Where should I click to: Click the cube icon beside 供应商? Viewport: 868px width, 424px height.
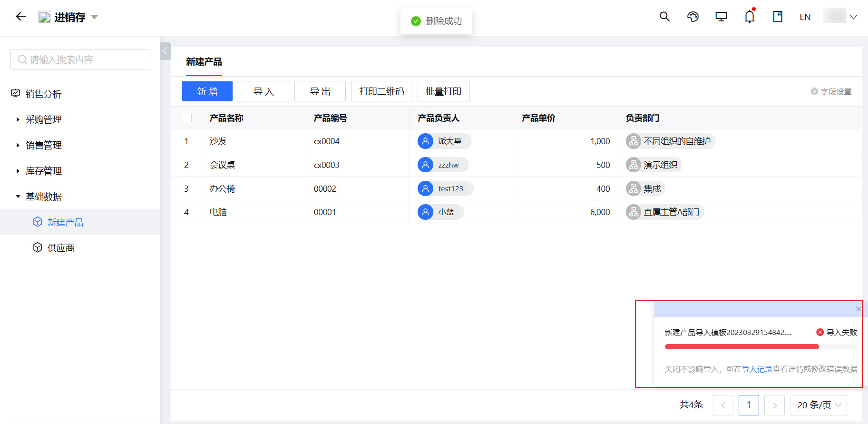click(x=38, y=247)
